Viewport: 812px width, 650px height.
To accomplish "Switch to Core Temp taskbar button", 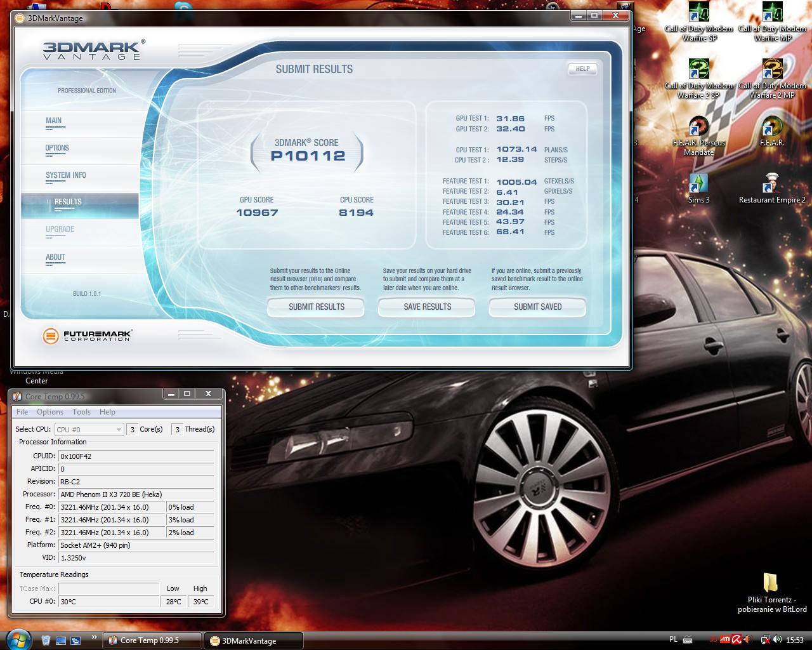I will [152, 640].
